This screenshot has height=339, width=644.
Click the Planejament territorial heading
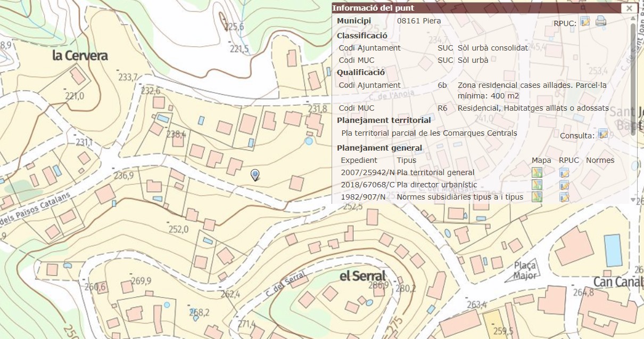tap(384, 120)
